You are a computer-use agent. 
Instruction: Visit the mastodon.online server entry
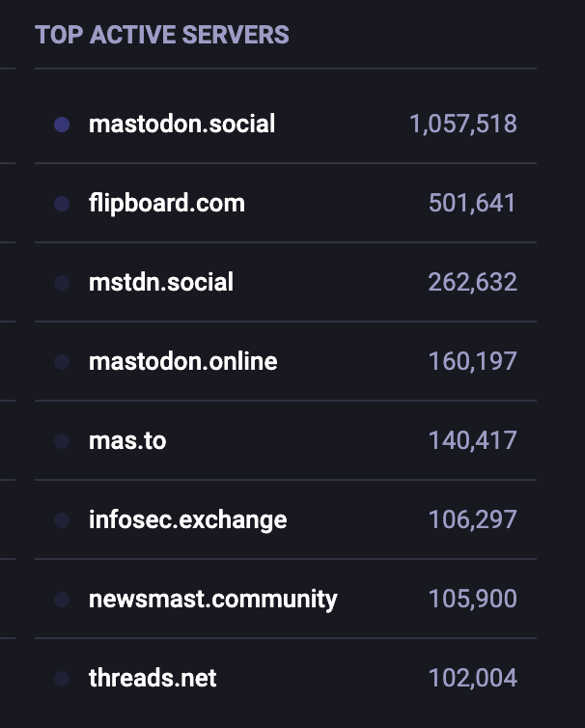[182, 361]
